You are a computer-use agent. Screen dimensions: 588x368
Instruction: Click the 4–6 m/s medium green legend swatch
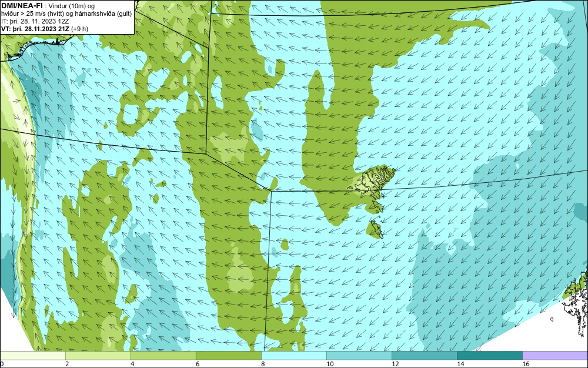point(163,355)
